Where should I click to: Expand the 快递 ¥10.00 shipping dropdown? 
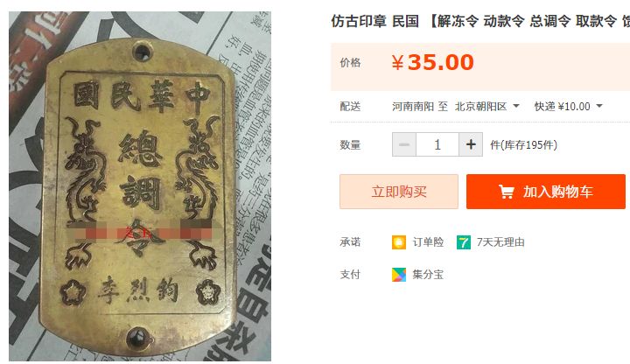pyautogui.click(x=568, y=107)
